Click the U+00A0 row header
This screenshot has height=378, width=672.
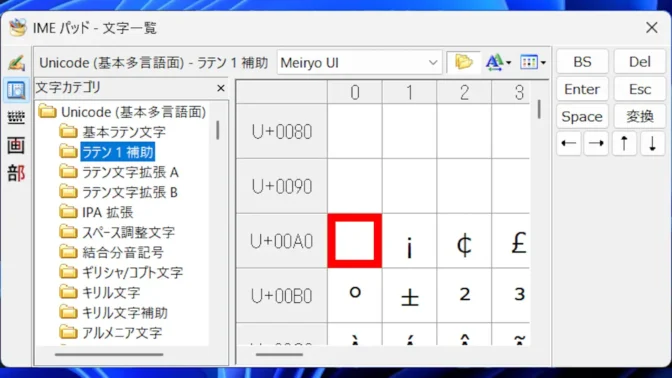tap(282, 241)
